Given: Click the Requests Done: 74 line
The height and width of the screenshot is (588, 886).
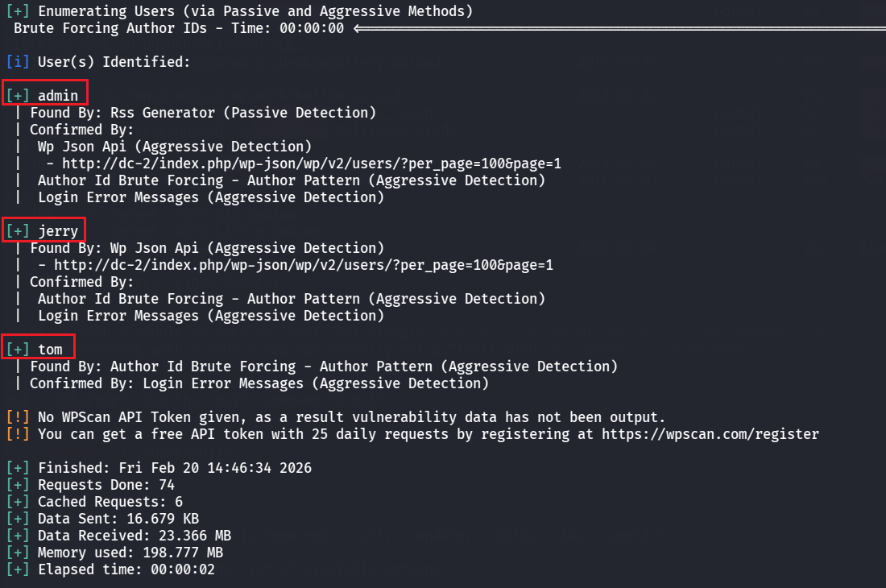Looking at the screenshot, I should pos(106,485).
